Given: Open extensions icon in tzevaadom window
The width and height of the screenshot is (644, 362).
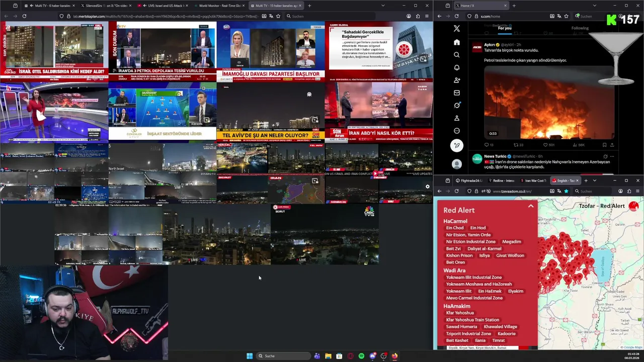Looking at the screenshot, I should click(629, 191).
